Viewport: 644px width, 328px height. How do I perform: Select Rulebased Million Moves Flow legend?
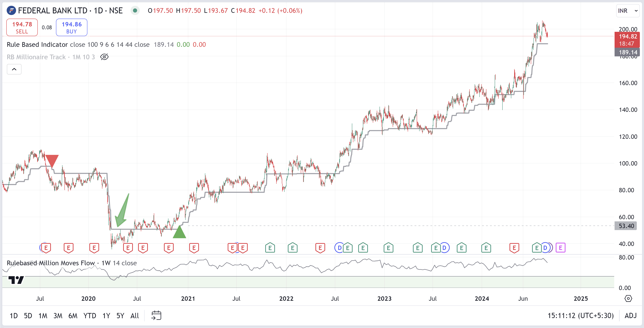(x=51, y=263)
